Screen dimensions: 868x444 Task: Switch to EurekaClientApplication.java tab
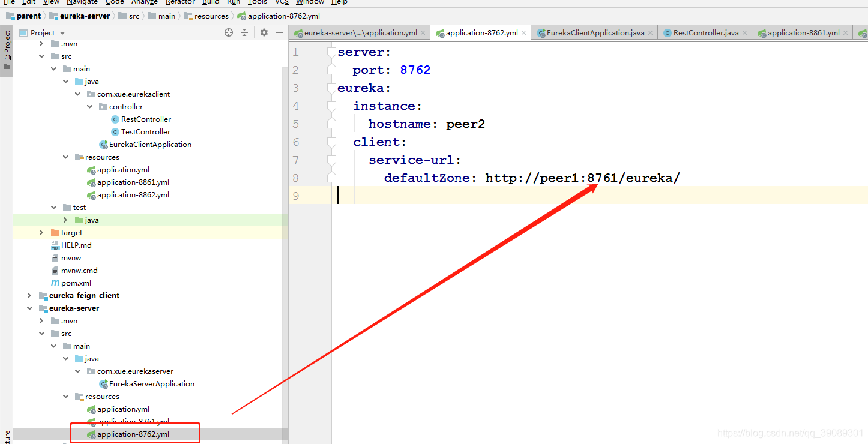(x=595, y=33)
